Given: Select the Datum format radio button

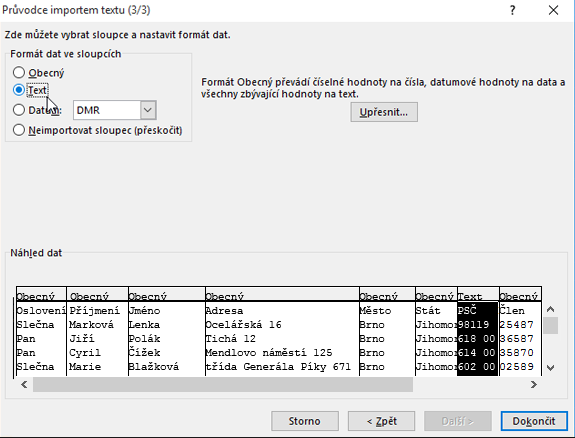Looking at the screenshot, I should coord(19,110).
